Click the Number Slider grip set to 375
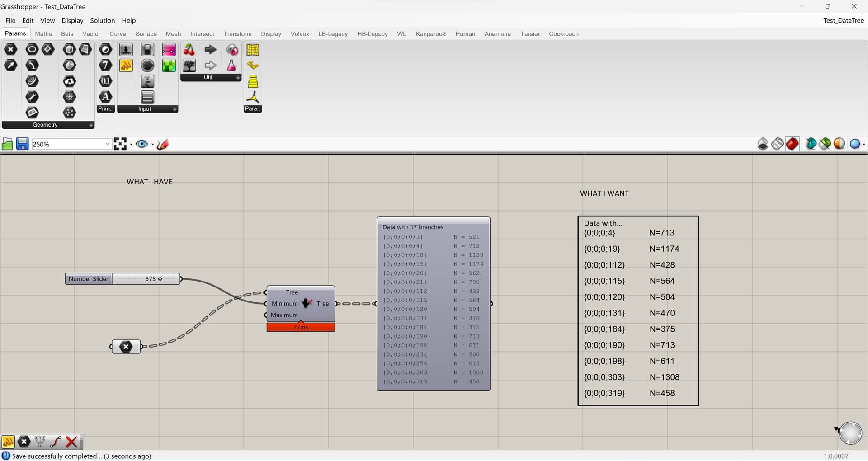Viewport: 868px width, 461px height. tap(159, 279)
